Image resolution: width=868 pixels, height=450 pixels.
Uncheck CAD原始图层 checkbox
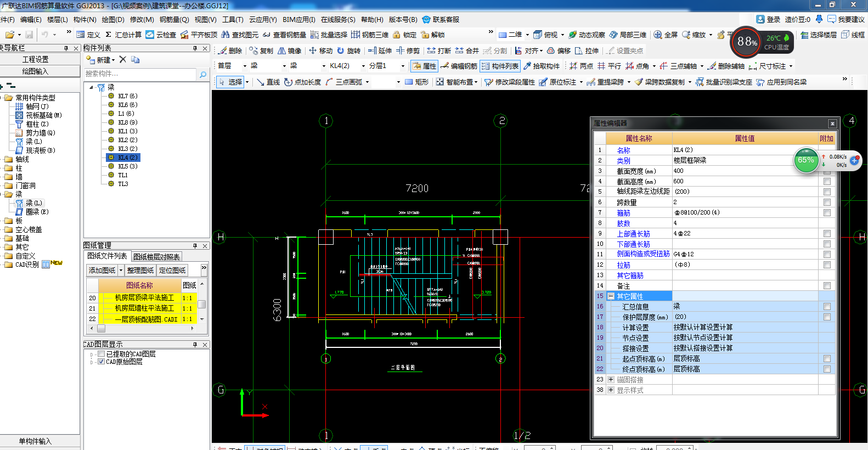(x=101, y=362)
